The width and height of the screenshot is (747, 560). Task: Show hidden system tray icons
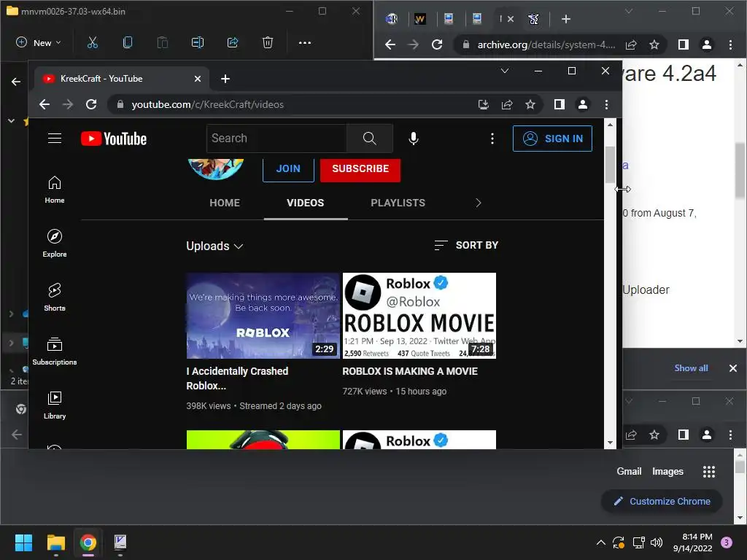[x=601, y=542]
